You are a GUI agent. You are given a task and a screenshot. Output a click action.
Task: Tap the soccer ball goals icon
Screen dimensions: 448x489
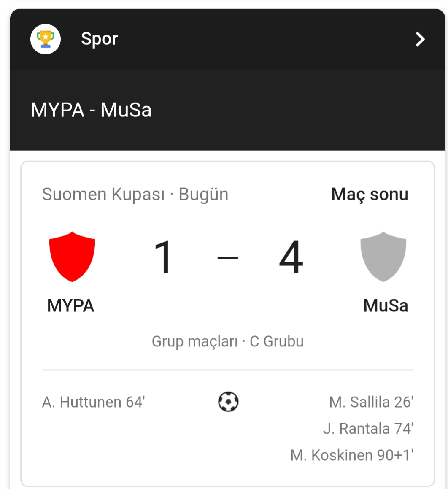pos(228,401)
